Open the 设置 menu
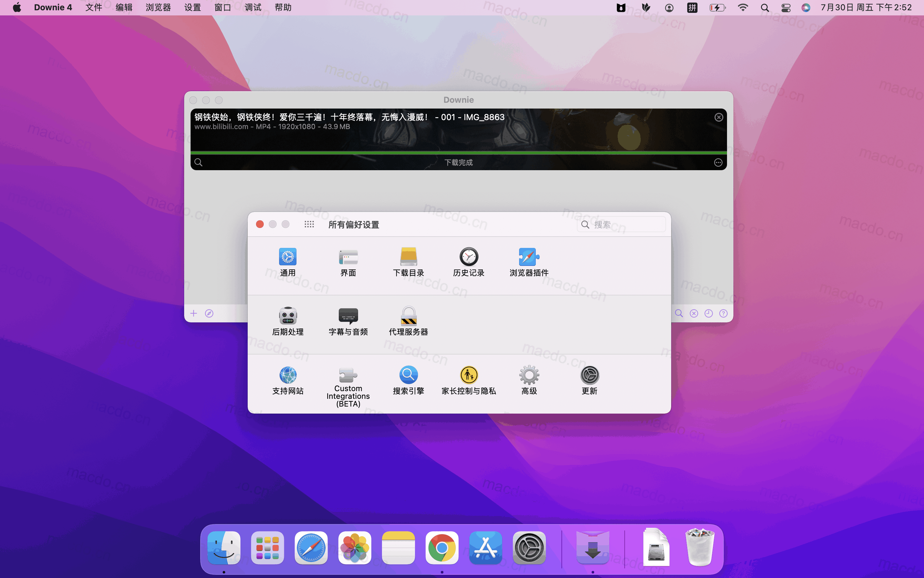Image resolution: width=924 pixels, height=578 pixels. tap(193, 8)
